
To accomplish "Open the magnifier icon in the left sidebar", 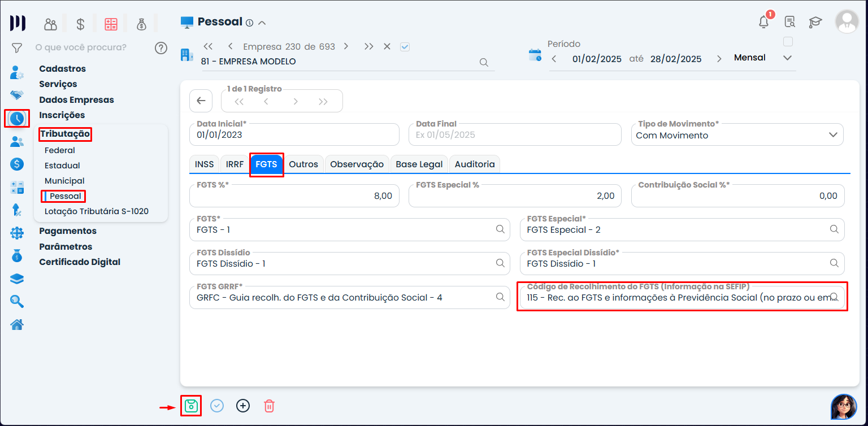I will [x=17, y=301].
